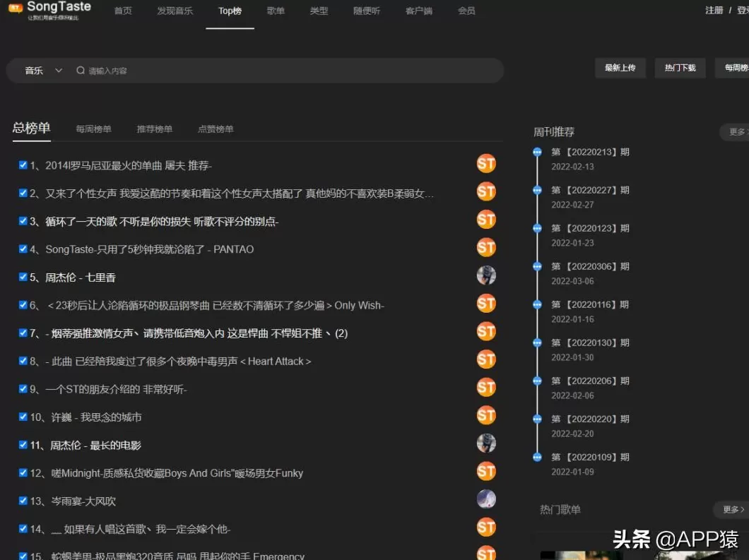Click ST avatar for song 4 PANTAO
This screenshot has height=560, width=749.
(x=486, y=247)
